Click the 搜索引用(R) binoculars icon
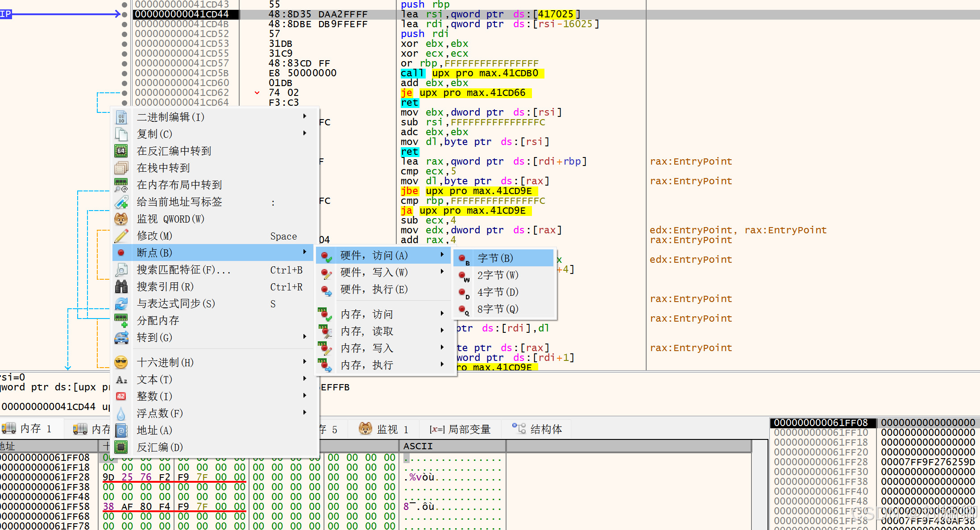980x530 pixels. [121, 286]
